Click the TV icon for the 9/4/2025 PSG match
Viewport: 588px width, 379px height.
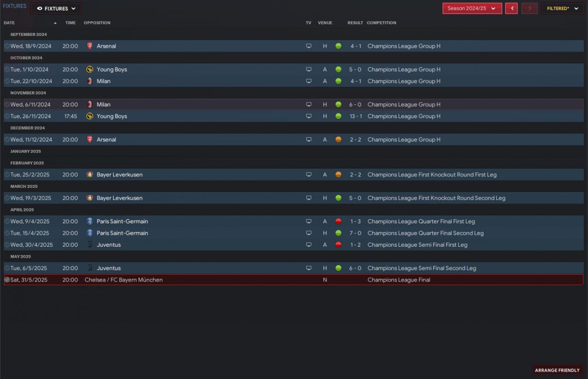tap(309, 221)
